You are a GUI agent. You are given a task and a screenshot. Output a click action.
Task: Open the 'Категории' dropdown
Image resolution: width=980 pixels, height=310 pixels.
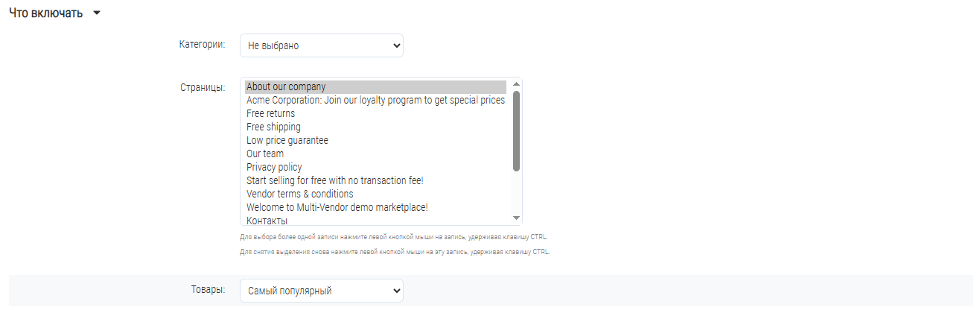(322, 45)
